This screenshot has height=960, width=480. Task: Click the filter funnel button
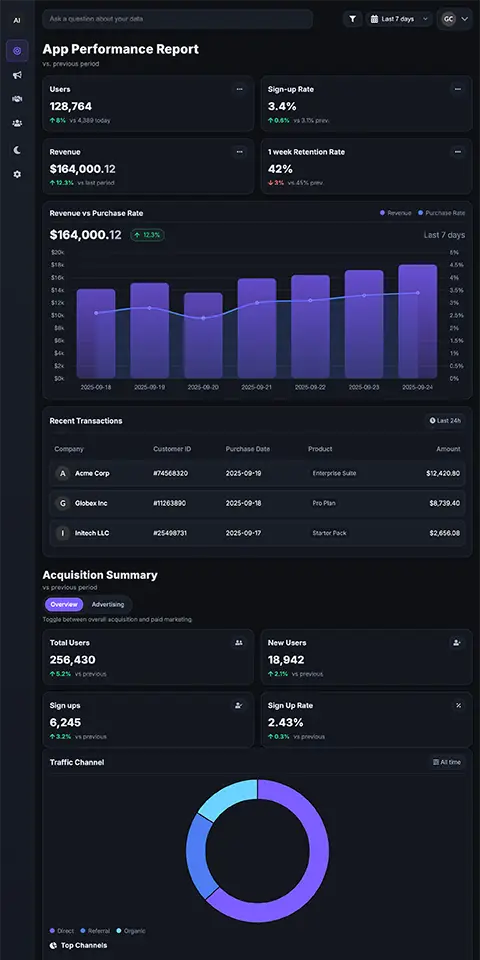[353, 19]
